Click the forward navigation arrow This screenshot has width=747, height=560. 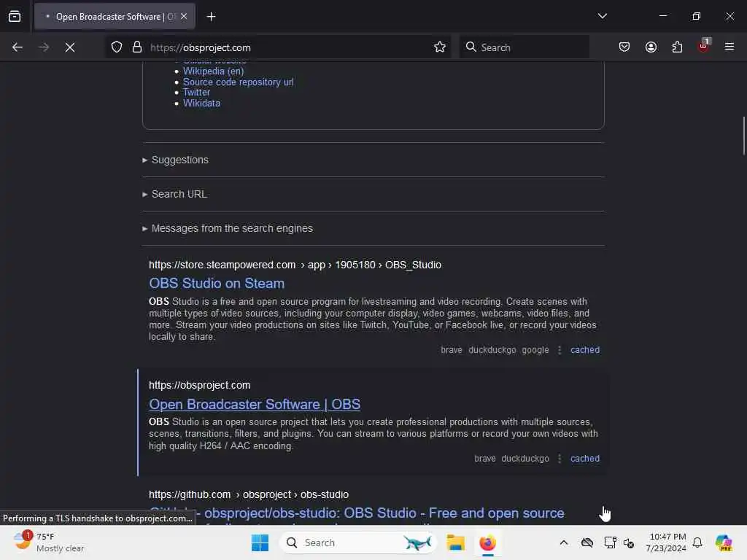[44, 47]
